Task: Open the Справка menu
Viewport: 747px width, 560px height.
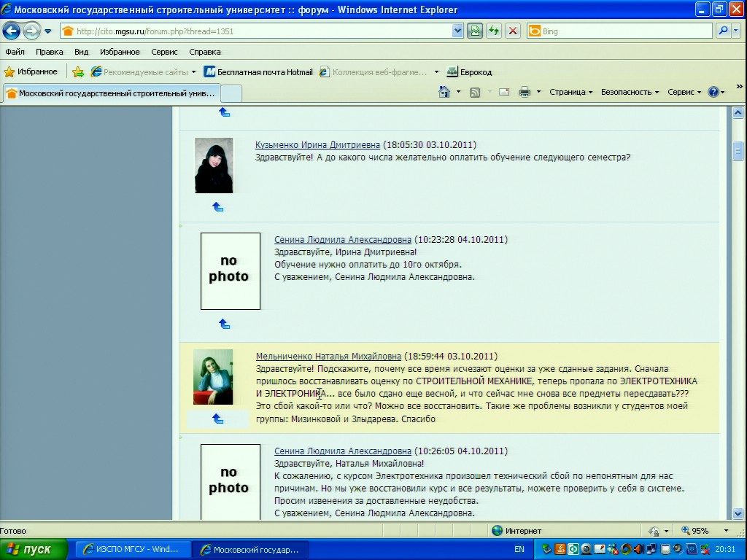Action: (205, 52)
